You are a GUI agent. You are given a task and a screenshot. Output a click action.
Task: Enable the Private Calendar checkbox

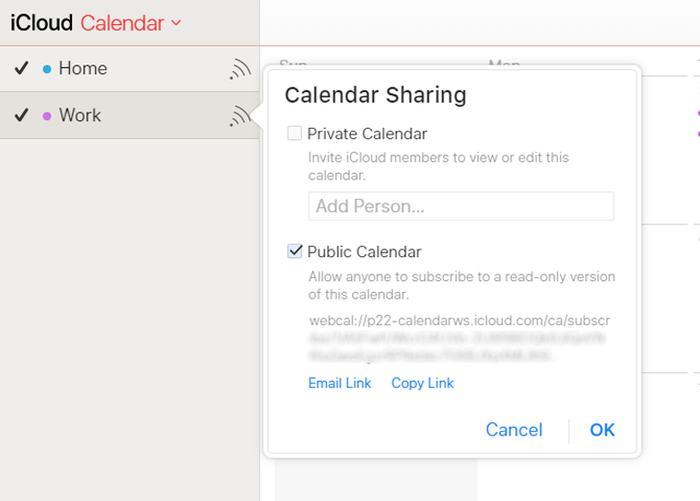294,133
